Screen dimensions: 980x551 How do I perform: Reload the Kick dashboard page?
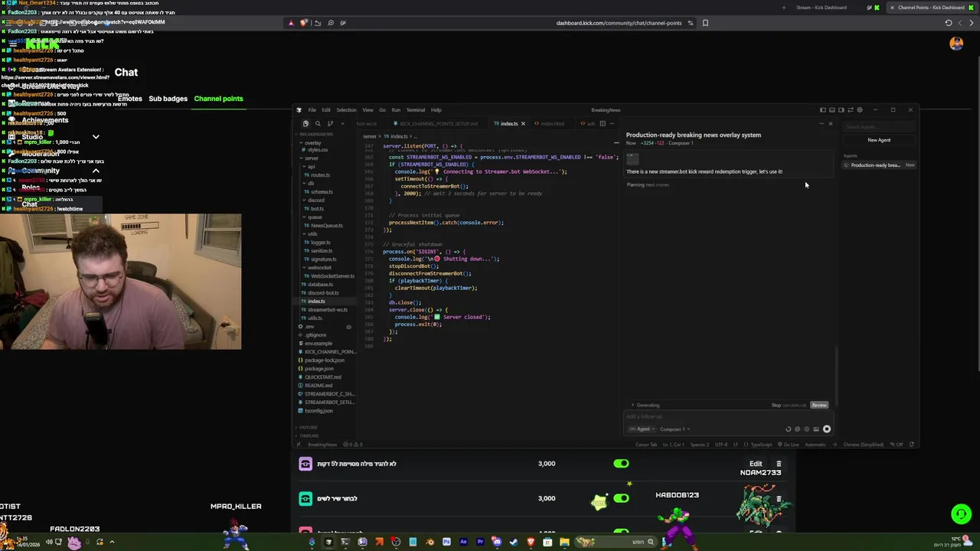[x=948, y=23]
